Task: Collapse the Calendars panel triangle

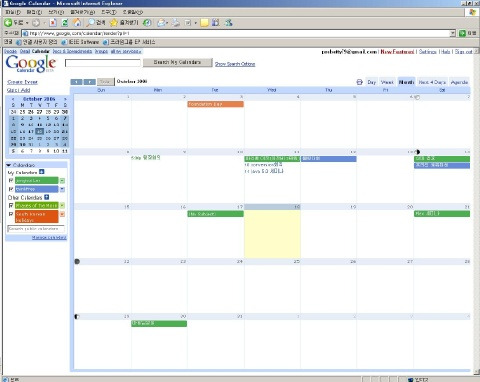Action: tap(9, 165)
